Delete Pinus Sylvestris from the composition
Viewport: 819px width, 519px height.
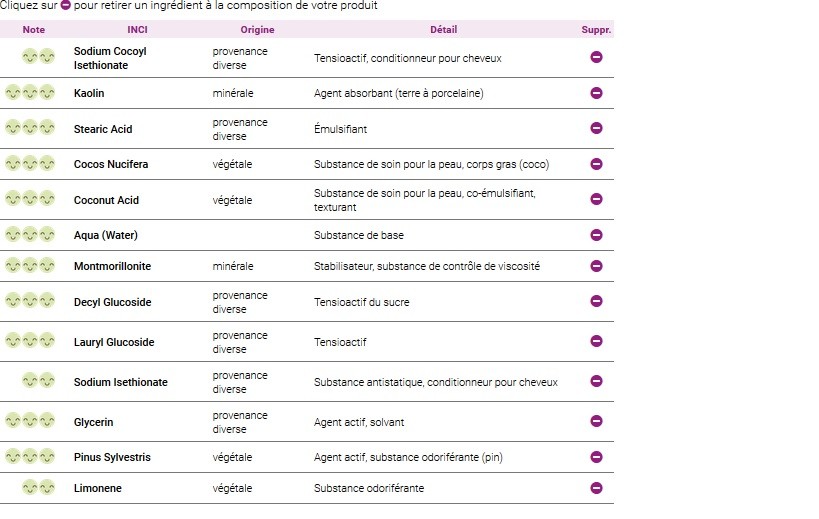point(596,457)
